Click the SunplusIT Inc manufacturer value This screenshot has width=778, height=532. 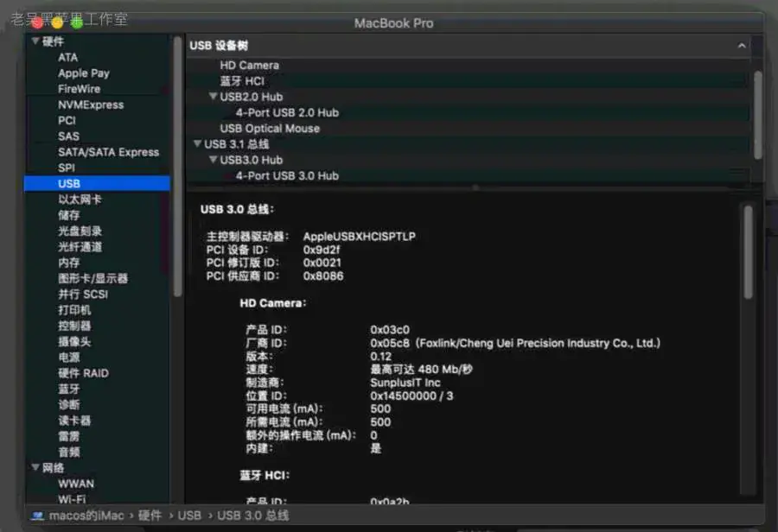click(x=405, y=383)
